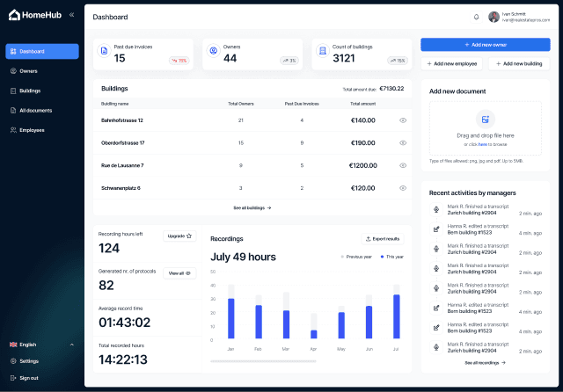Click Employees people icon in sidebar
Viewport: 563px width, 392px height.
click(13, 130)
